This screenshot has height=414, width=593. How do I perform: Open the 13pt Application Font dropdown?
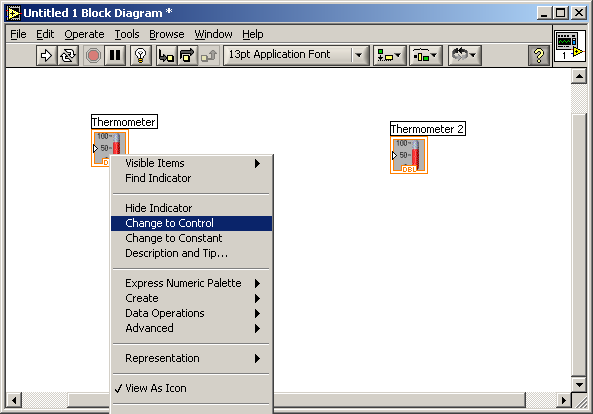[x=296, y=56]
